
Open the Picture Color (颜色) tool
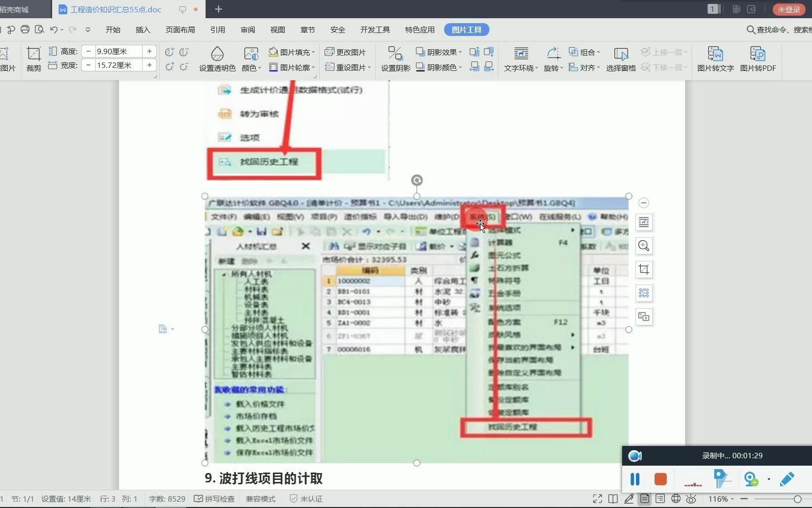251,59
